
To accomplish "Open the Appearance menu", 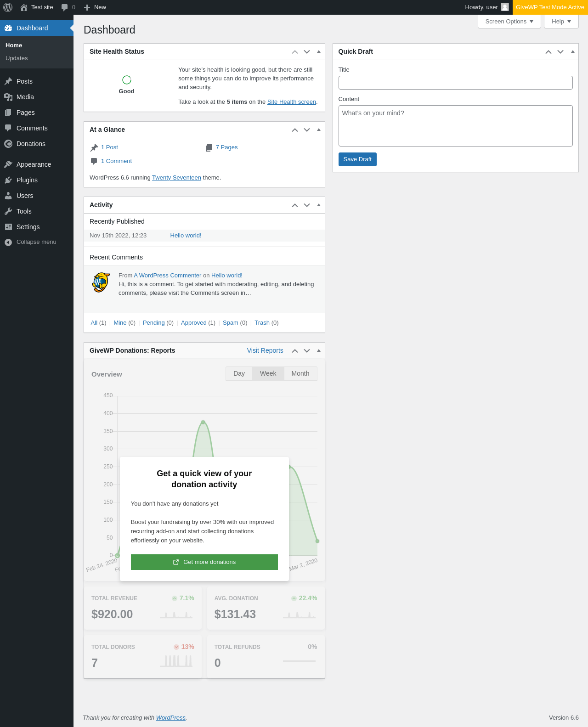I will 37,164.
